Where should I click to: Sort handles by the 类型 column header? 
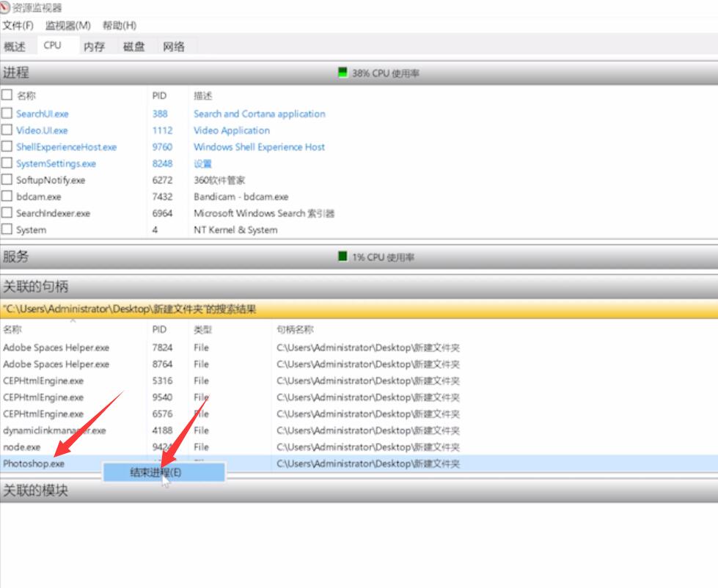click(x=203, y=329)
